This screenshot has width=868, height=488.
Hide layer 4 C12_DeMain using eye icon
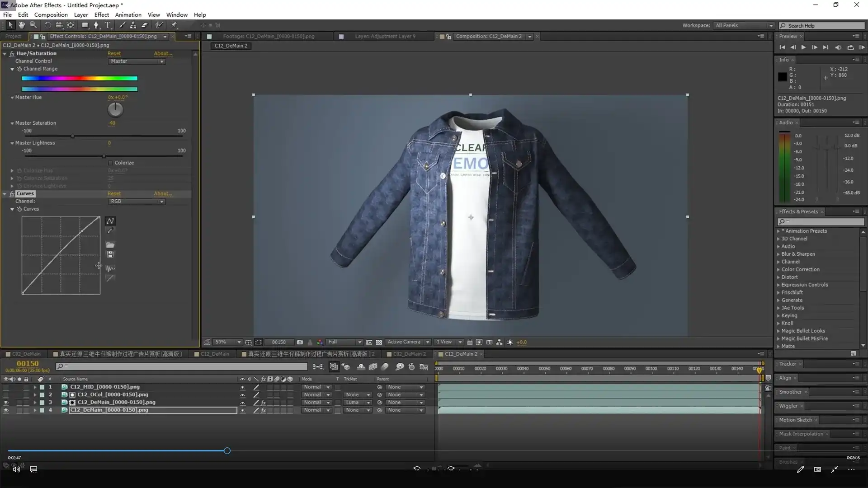[x=6, y=410]
